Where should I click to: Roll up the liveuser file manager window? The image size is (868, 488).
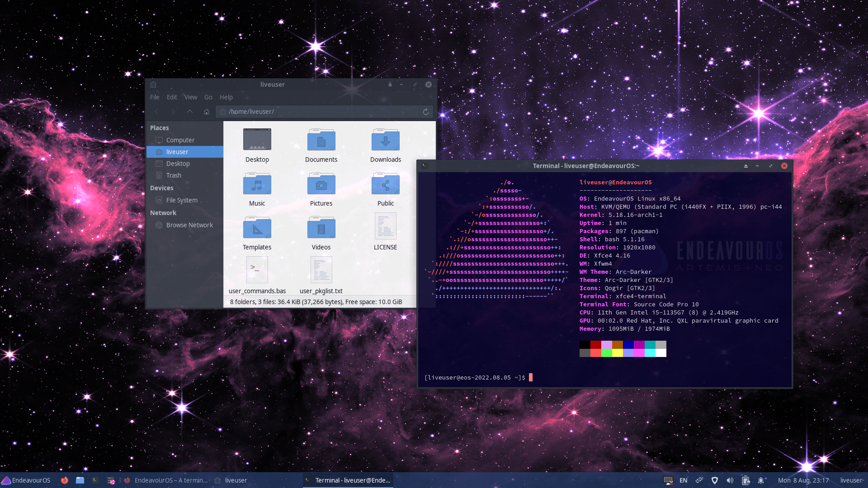pos(390,84)
